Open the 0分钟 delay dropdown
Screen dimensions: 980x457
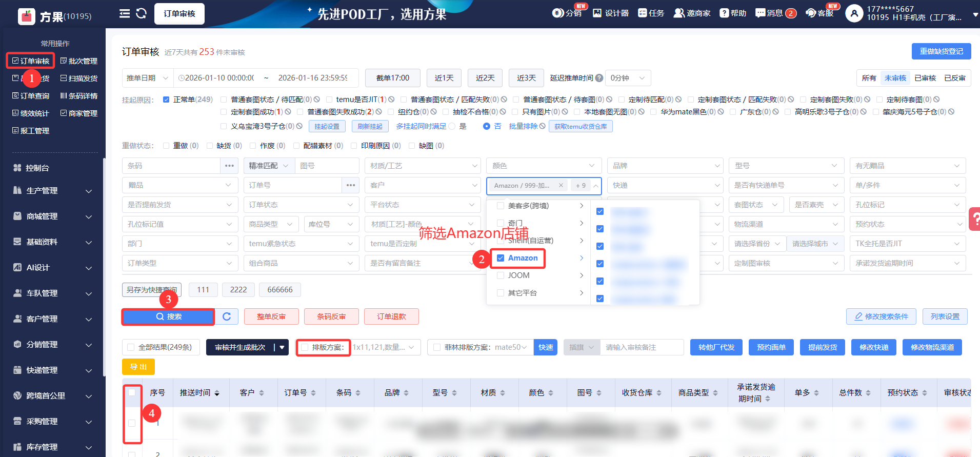coord(628,78)
